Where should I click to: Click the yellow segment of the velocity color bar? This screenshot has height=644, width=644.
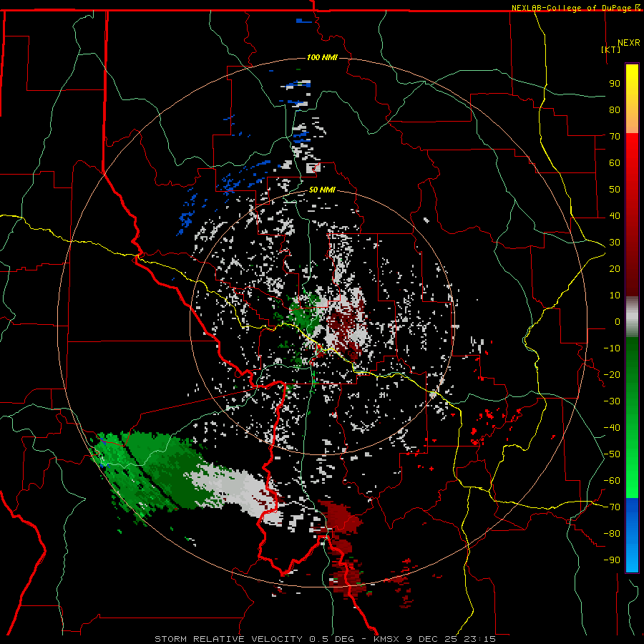point(632,99)
